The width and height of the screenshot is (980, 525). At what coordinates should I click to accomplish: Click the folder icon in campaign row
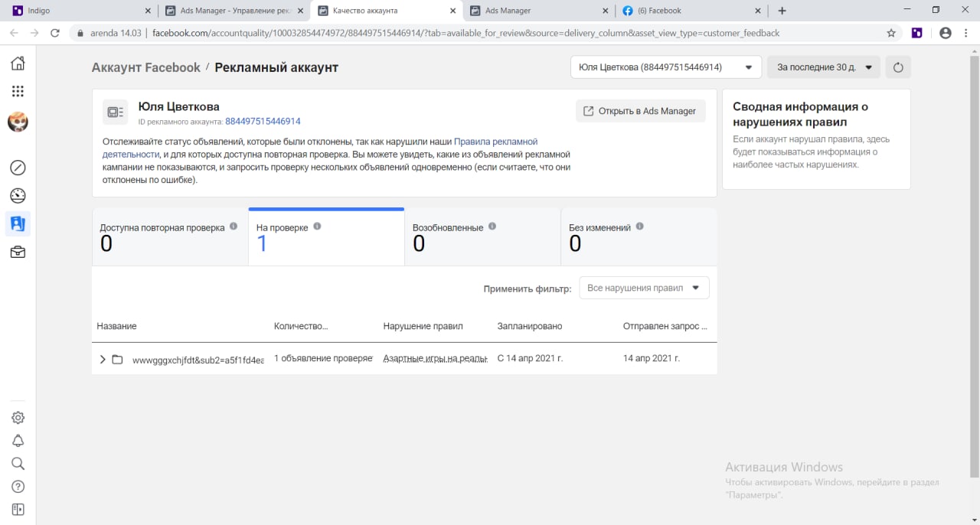[117, 359]
